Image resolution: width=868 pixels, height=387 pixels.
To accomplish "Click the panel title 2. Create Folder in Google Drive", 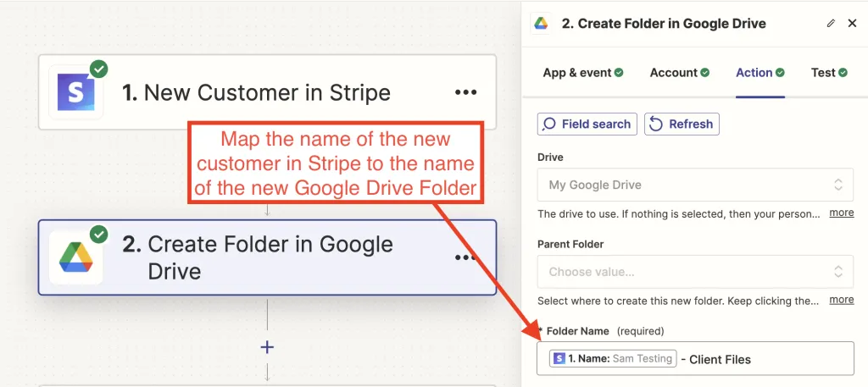I will [664, 24].
